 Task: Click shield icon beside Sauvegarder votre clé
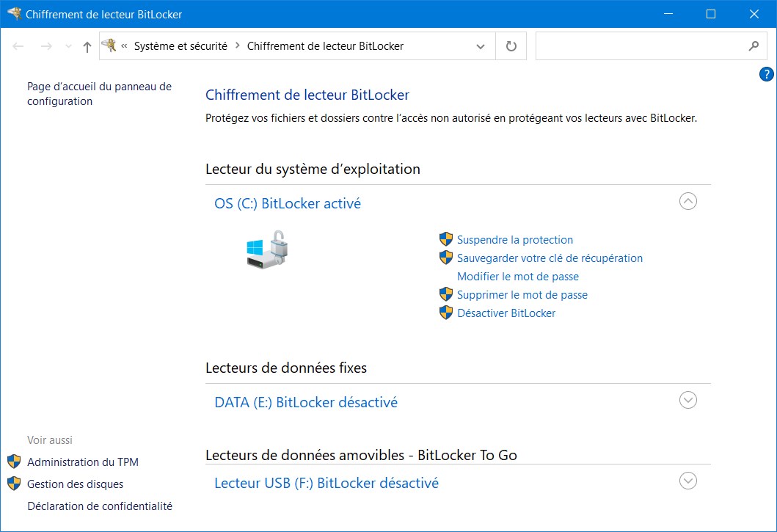(446, 258)
